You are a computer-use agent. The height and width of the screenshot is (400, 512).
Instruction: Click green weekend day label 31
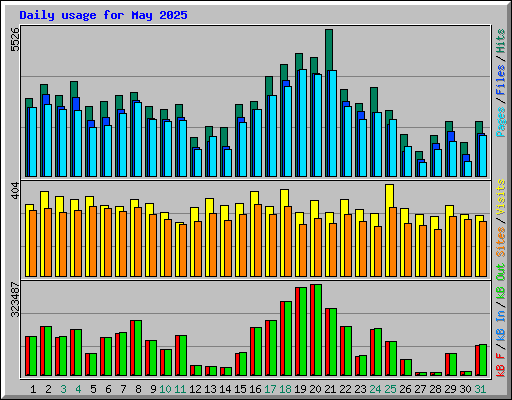[x=480, y=389]
